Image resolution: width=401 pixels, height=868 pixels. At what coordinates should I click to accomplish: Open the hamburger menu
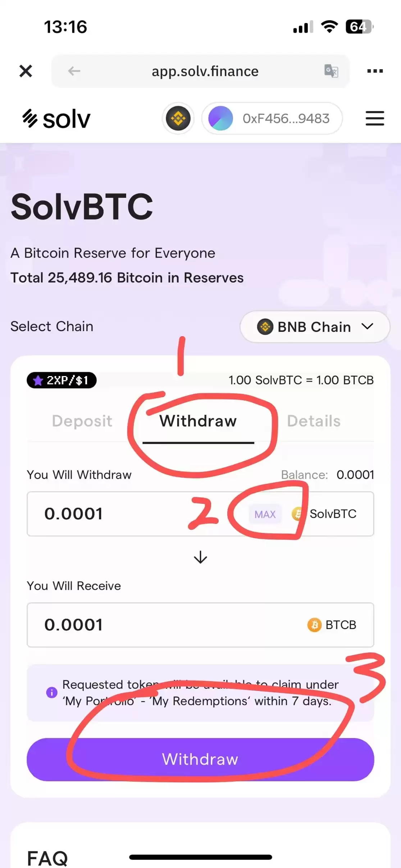[374, 118]
